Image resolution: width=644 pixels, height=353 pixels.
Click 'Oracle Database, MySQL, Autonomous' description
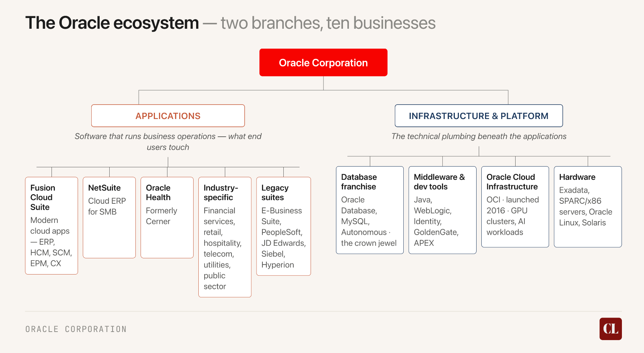pos(369,221)
